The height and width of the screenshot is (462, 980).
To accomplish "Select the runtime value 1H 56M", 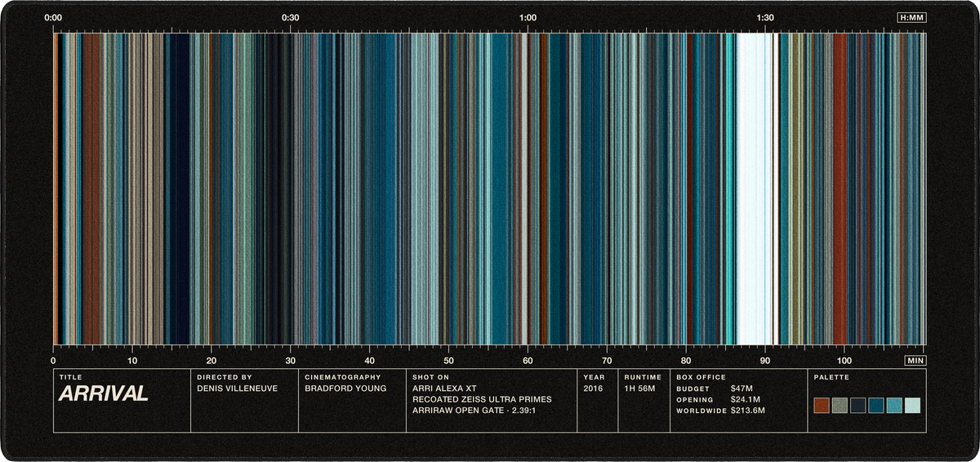I will pyautogui.click(x=640, y=389).
